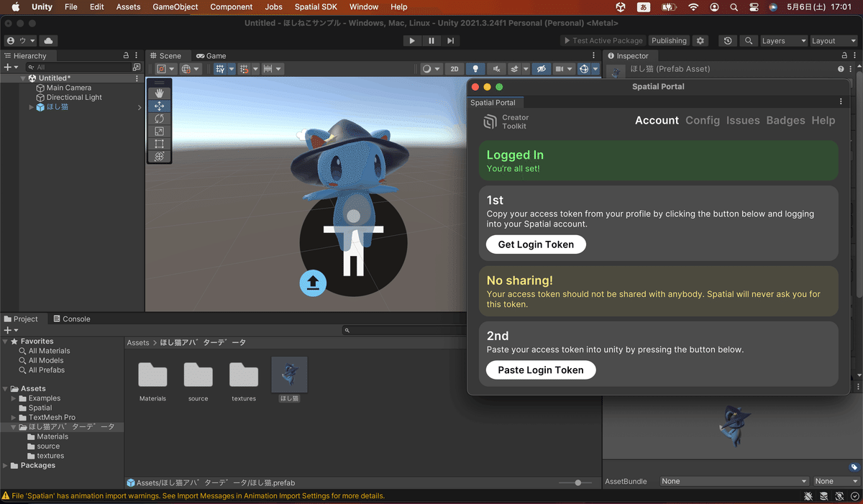The image size is (863, 504).
Task: Click the blue upload arrow icon in scene
Action: 313,283
